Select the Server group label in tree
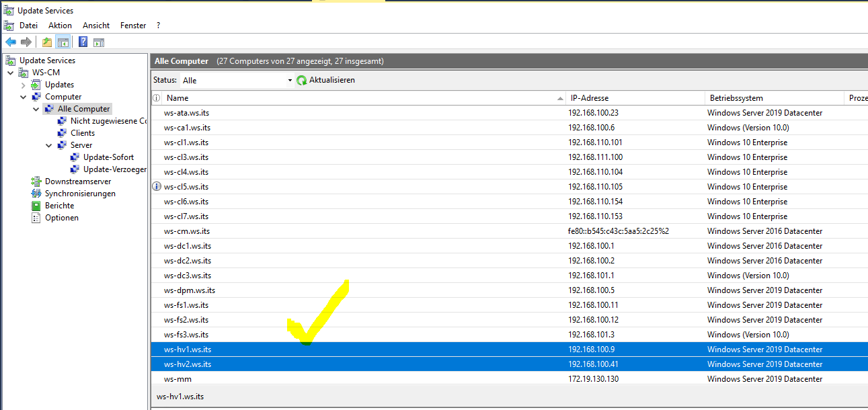Image resolution: width=868 pixels, height=410 pixels. point(81,145)
